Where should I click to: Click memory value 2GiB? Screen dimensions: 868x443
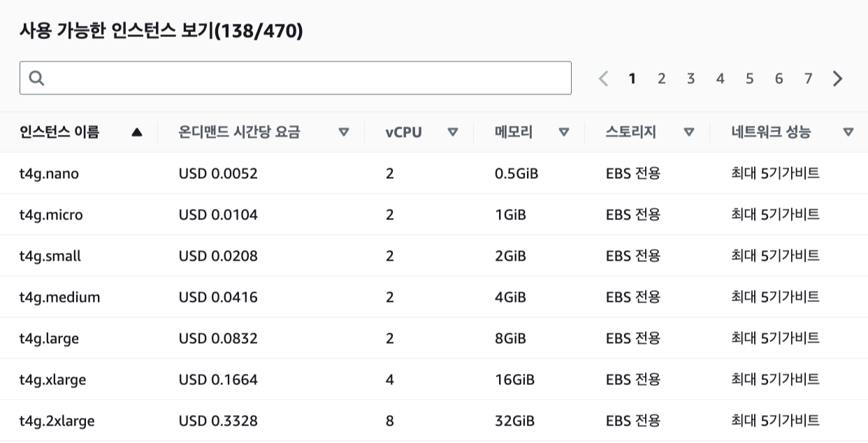(510, 256)
